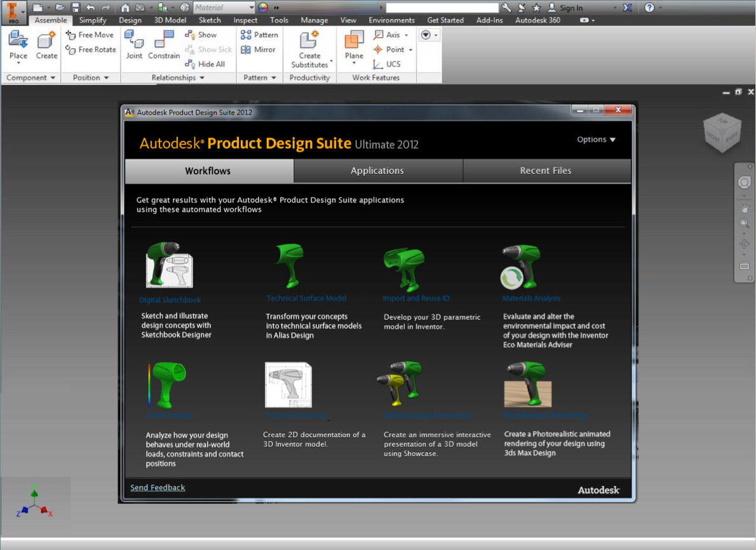
Task: Click the ViewCube in the viewport
Action: click(x=722, y=132)
